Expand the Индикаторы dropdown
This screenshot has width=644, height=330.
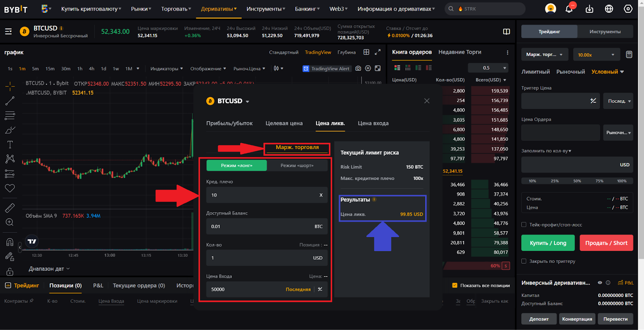[166, 69]
